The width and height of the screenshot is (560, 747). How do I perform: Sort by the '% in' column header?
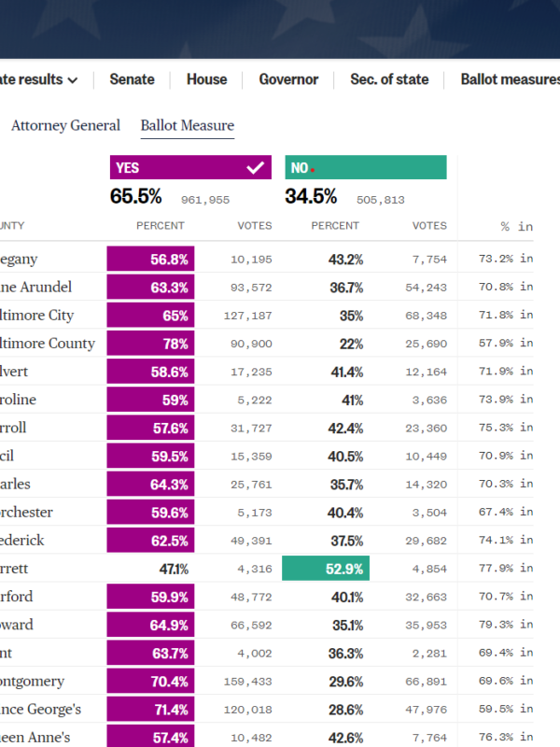click(x=516, y=226)
